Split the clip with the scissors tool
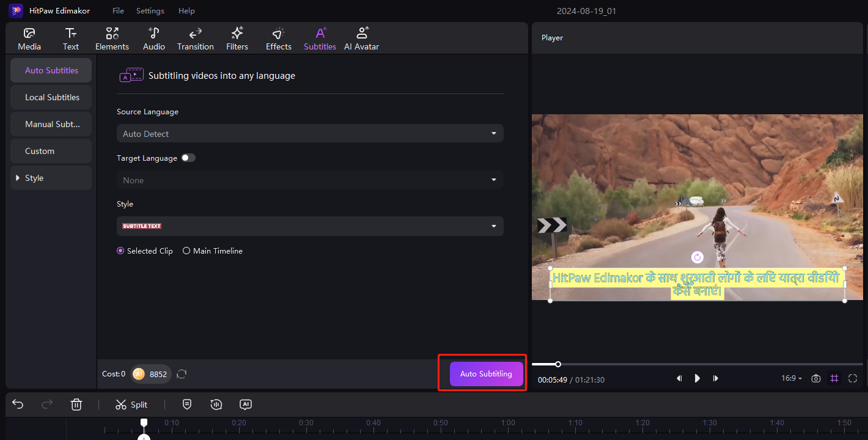Screen dimensions: 868x440 [131, 405]
